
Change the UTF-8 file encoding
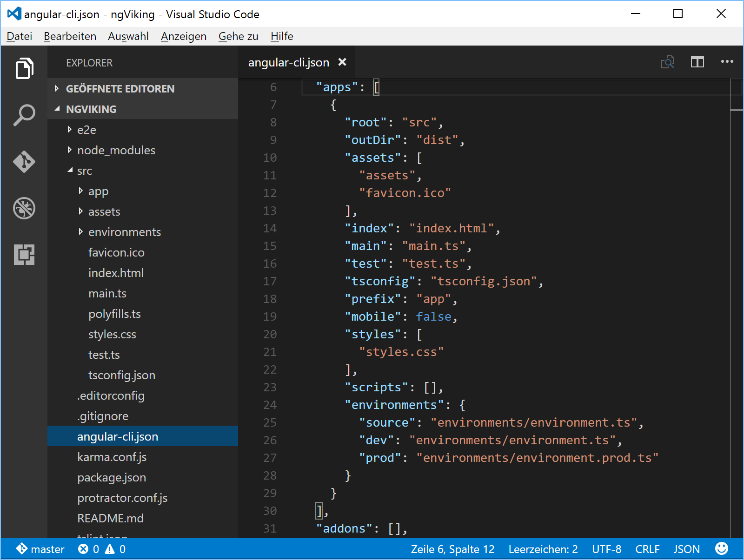606,549
